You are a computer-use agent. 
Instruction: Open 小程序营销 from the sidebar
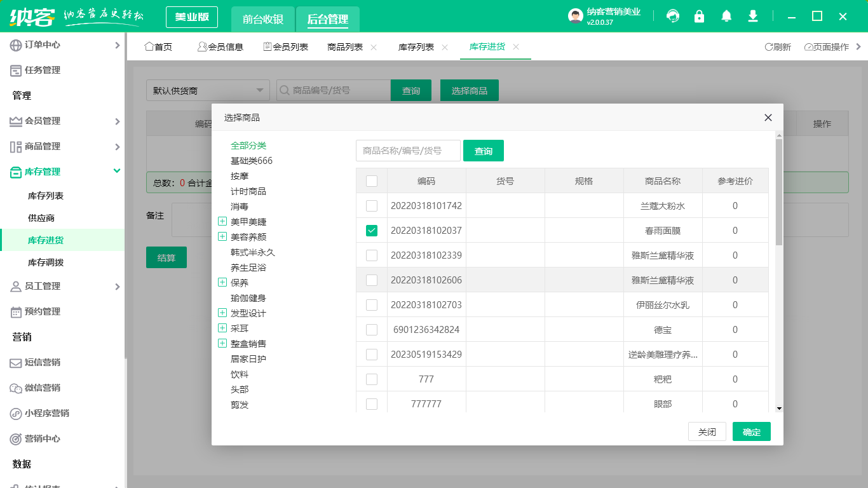click(x=44, y=413)
